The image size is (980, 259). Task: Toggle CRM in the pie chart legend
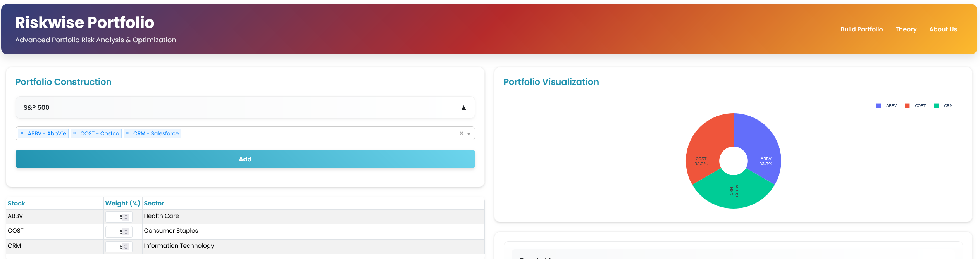pos(944,106)
